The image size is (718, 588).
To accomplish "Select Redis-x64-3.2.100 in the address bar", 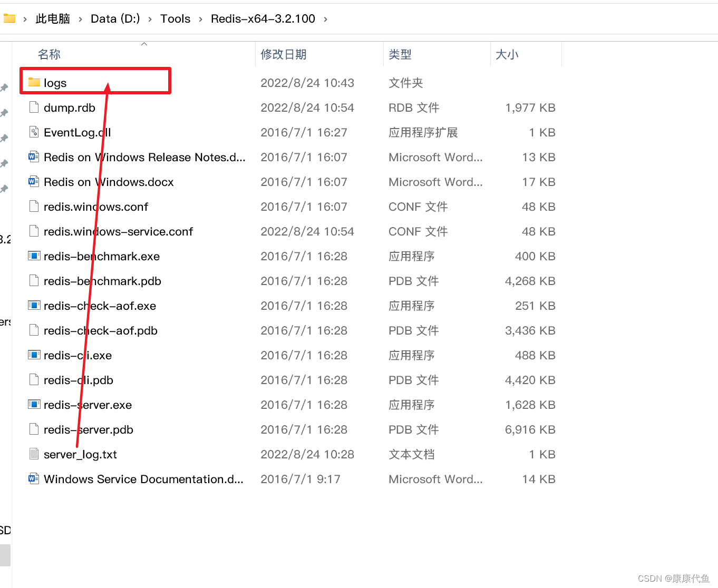I will [263, 18].
